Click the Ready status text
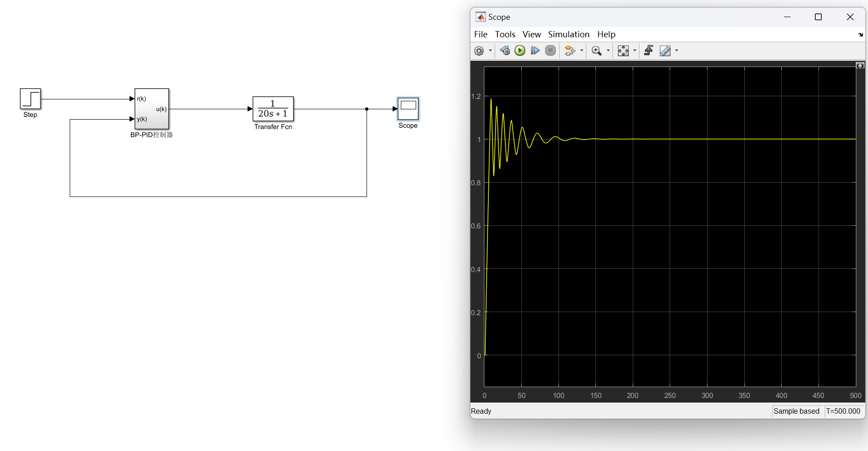Viewport: 868px width, 451px height. [481, 411]
